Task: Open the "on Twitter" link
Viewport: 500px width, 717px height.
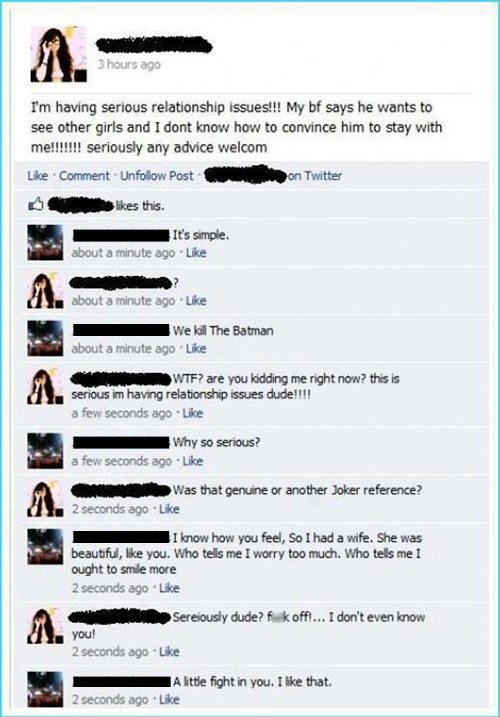Action: click(315, 176)
